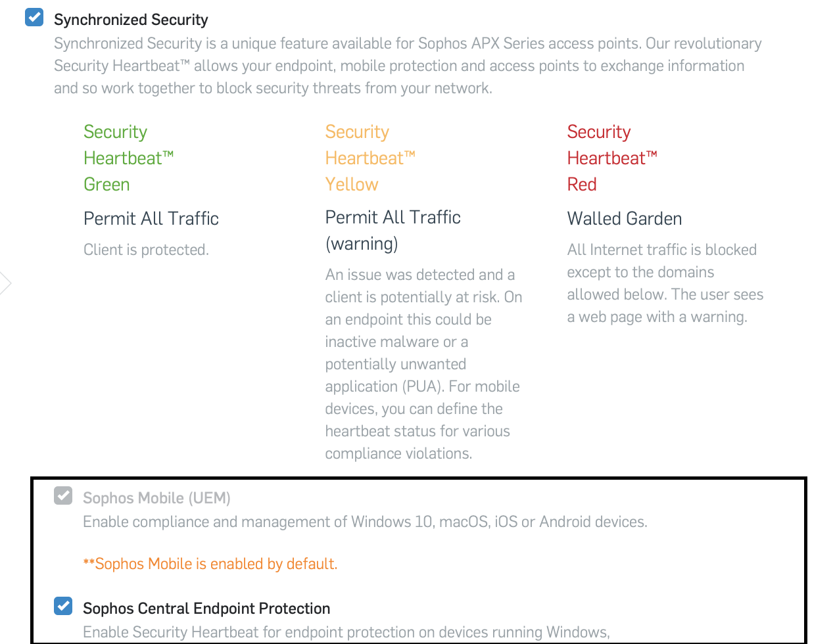835x644 pixels.
Task: Select the Sophos Mobile (UEM) label
Action: click(156, 498)
